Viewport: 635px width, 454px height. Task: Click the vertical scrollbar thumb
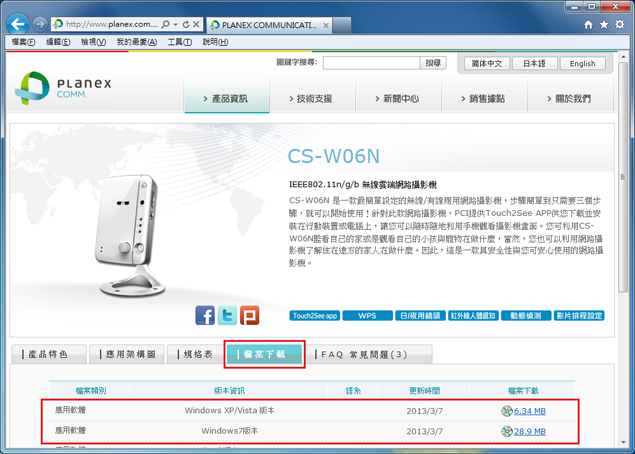pos(623,177)
